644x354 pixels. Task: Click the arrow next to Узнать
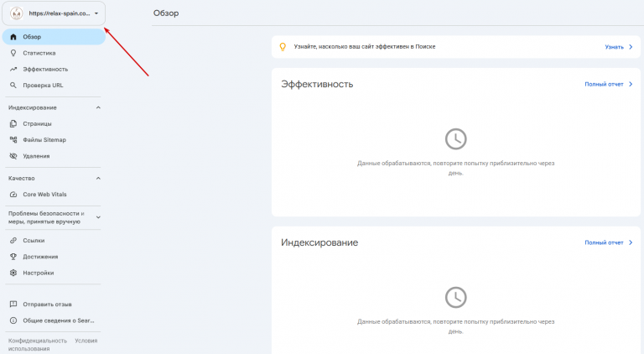631,47
